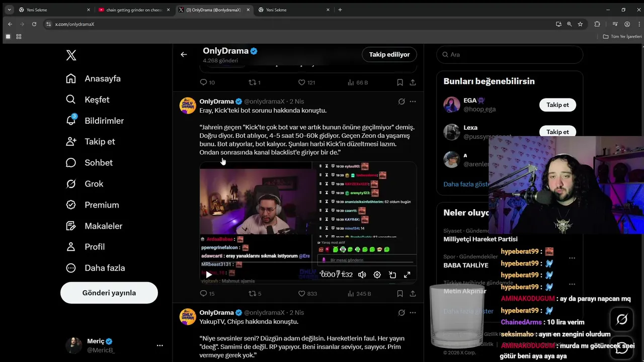Toggle picture-in-picture on the video
644x362 pixels.
click(x=392, y=275)
